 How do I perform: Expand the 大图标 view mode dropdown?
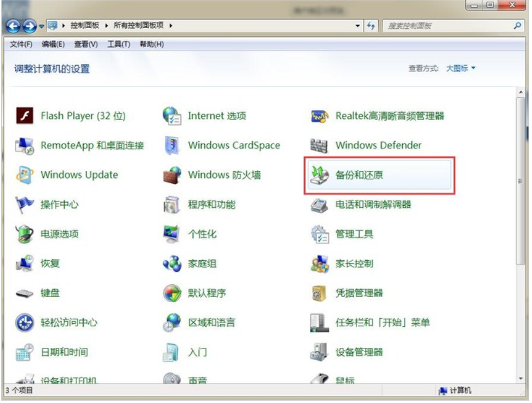[x=461, y=69]
